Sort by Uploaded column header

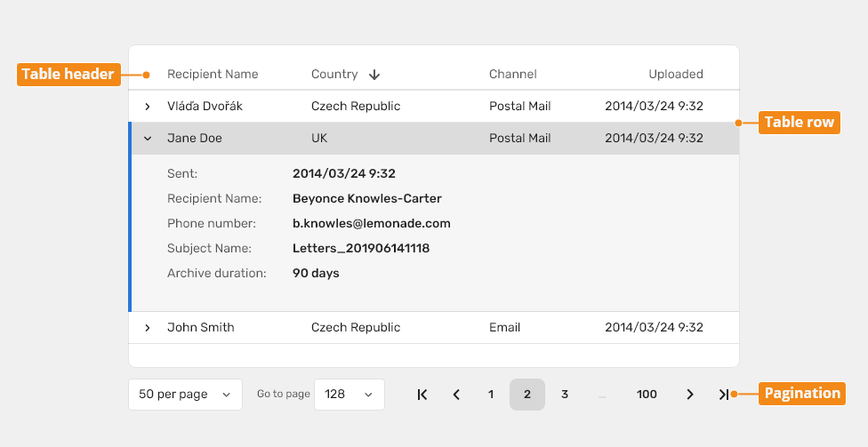coord(676,74)
